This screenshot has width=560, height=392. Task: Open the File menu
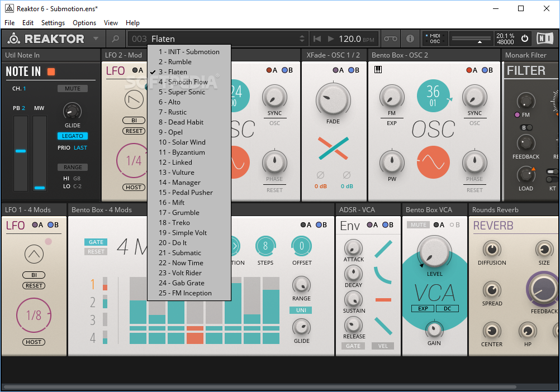10,23
